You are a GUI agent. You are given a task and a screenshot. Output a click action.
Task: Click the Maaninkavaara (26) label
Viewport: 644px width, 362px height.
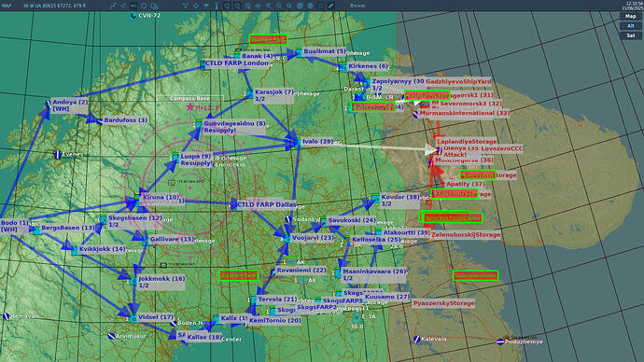tap(374, 274)
